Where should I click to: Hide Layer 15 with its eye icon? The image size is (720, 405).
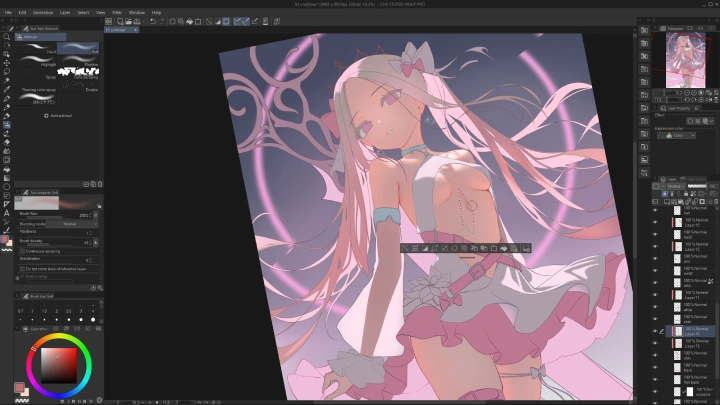coord(655,222)
